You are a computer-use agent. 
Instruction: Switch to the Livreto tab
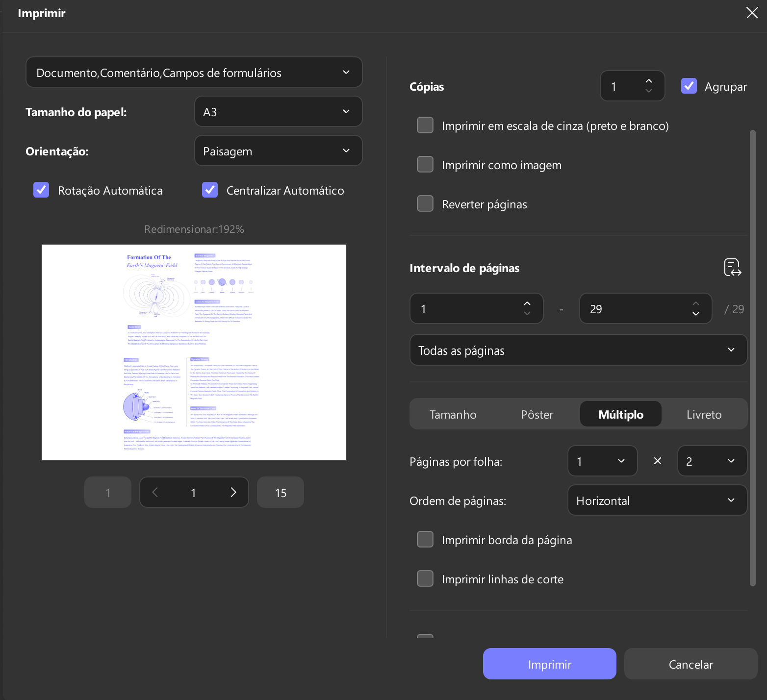coord(704,414)
